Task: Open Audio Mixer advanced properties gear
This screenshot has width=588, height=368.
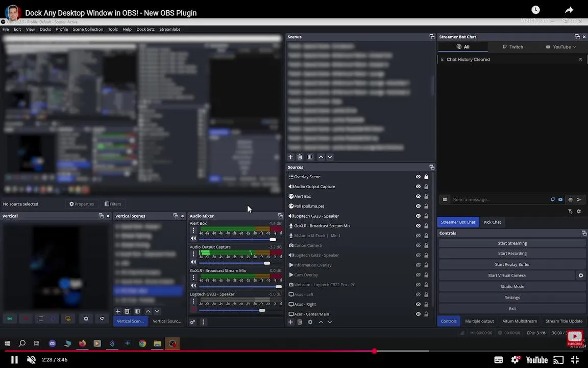Action: (x=193, y=322)
